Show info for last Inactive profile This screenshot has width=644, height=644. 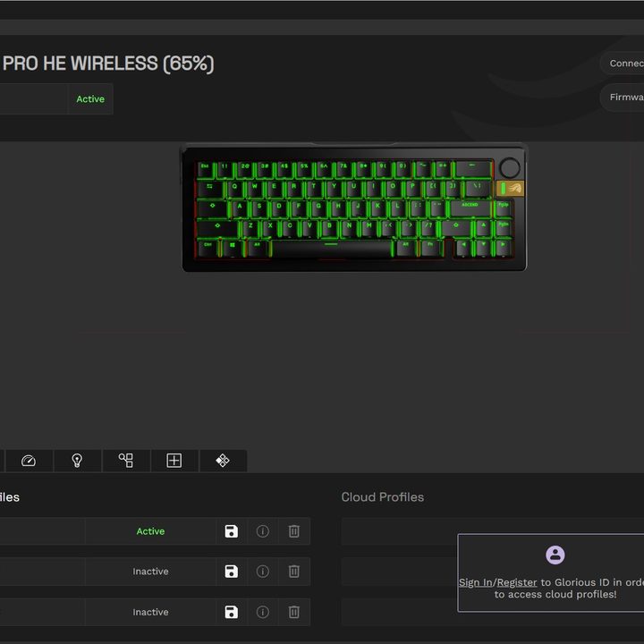click(263, 612)
